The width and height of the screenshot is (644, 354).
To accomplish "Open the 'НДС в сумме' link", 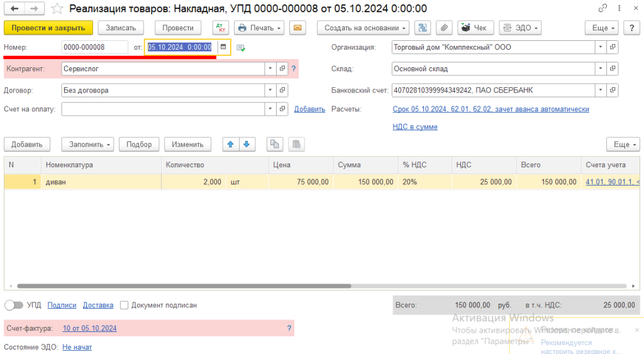I will click(x=415, y=126).
